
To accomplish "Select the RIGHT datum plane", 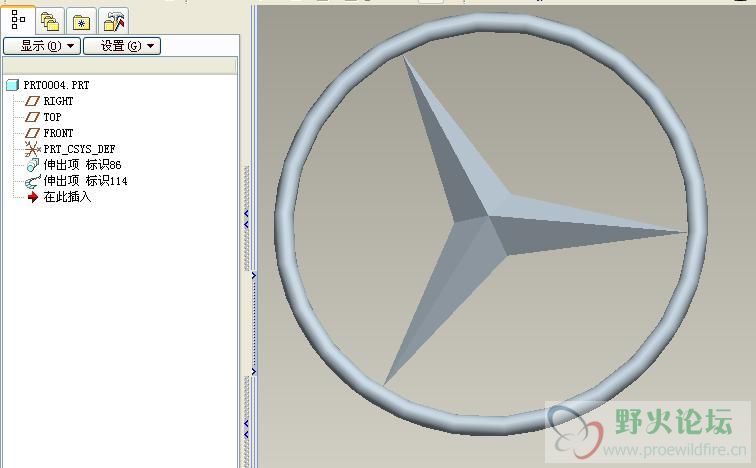I will (58, 101).
